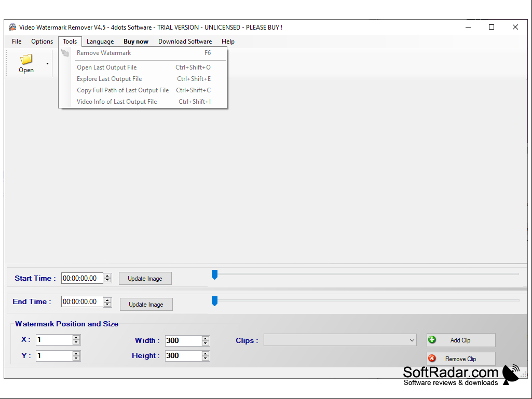Minimize the Video Watermark Remover window
This screenshot has width=532, height=399.
click(x=468, y=27)
